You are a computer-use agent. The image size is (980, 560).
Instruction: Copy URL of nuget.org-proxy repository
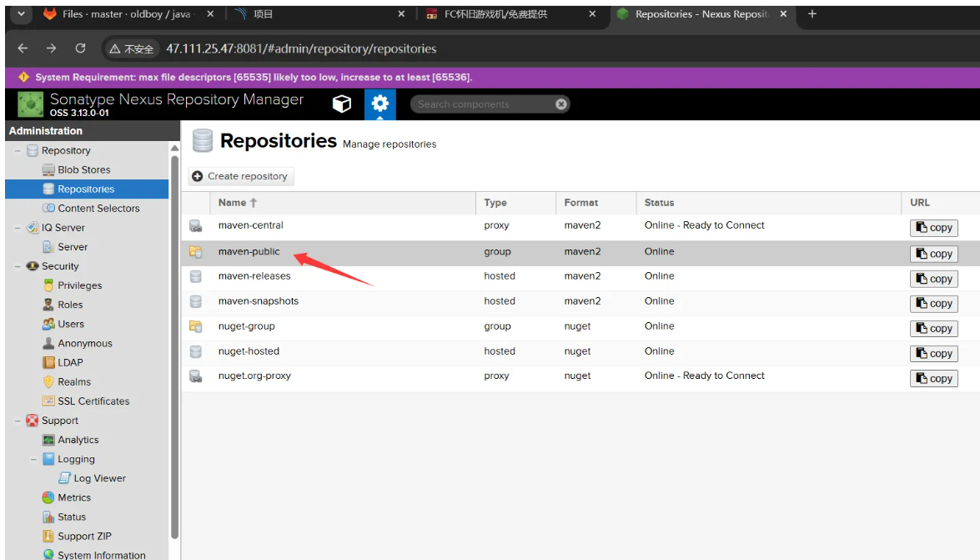(934, 379)
